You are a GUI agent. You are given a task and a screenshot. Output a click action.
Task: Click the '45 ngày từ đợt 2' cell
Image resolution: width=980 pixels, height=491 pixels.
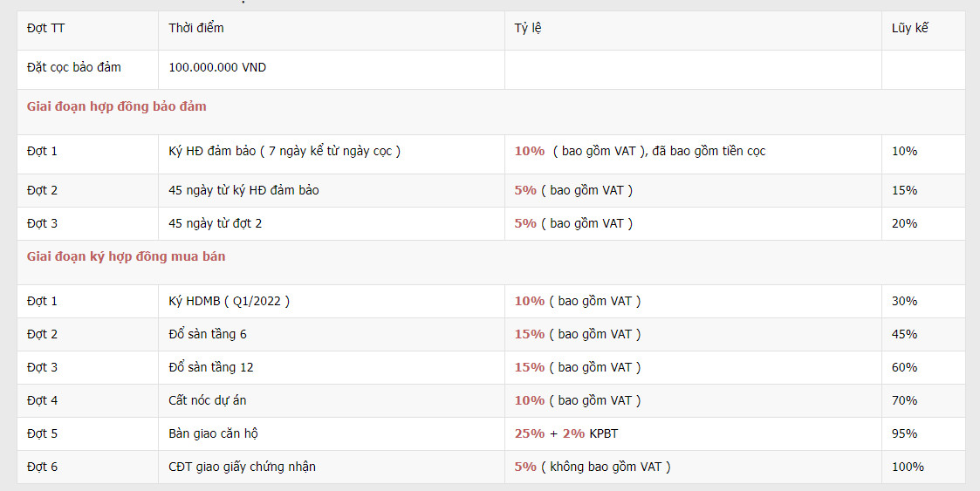[x=216, y=223]
